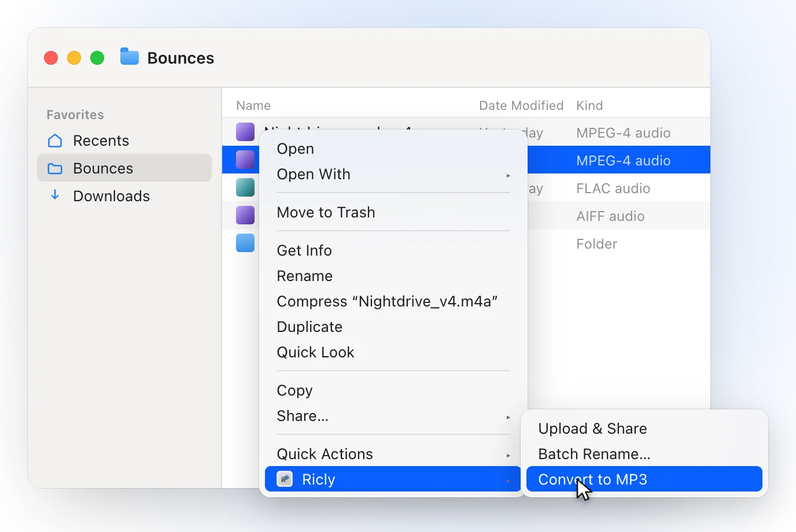Viewport: 796px width, 532px height.
Task: Click the purple file icon in the AIFF audio row
Action: click(245, 215)
